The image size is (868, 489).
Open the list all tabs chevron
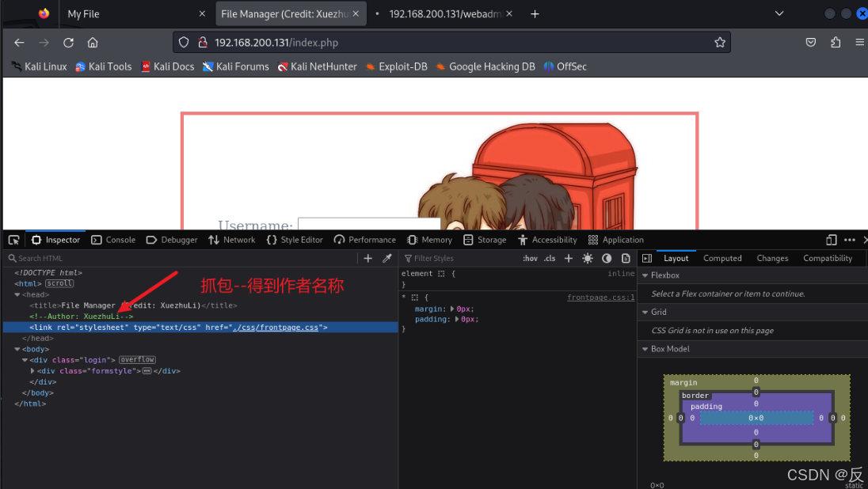779,13
